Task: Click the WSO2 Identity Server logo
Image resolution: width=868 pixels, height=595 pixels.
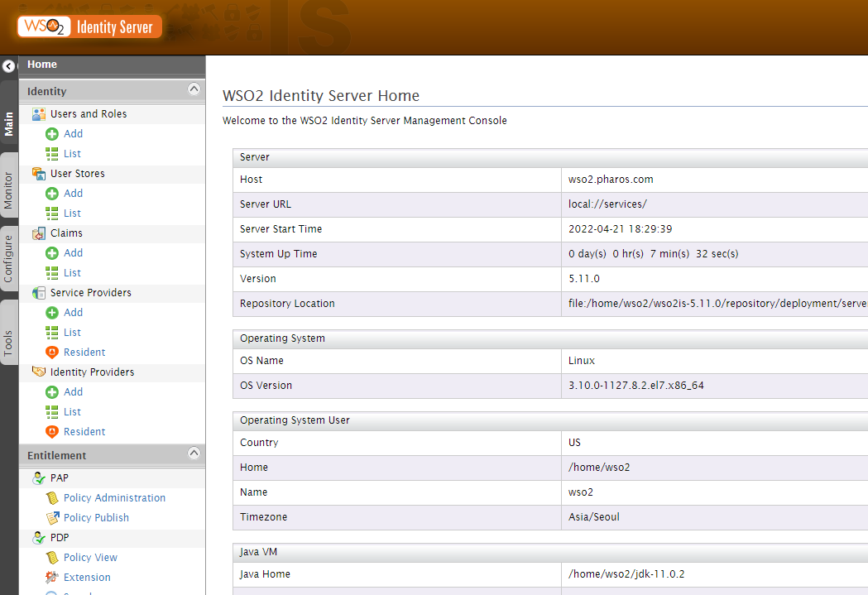Action: 89,26
